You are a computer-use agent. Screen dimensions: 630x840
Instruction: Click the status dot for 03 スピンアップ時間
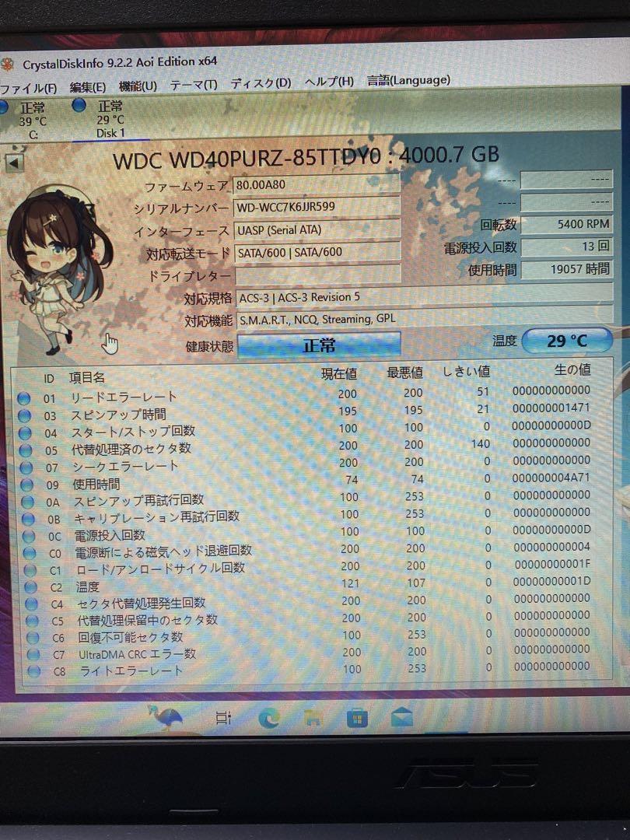point(25,415)
